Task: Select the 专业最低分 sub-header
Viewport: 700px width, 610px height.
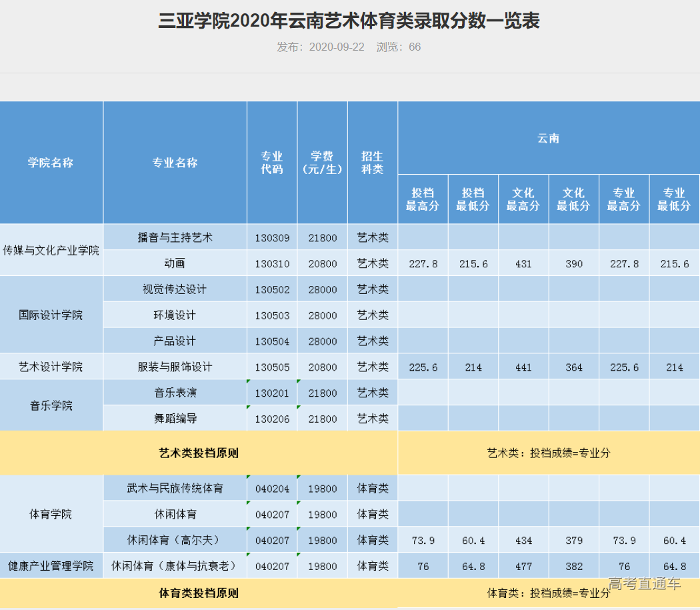Action: click(x=675, y=198)
